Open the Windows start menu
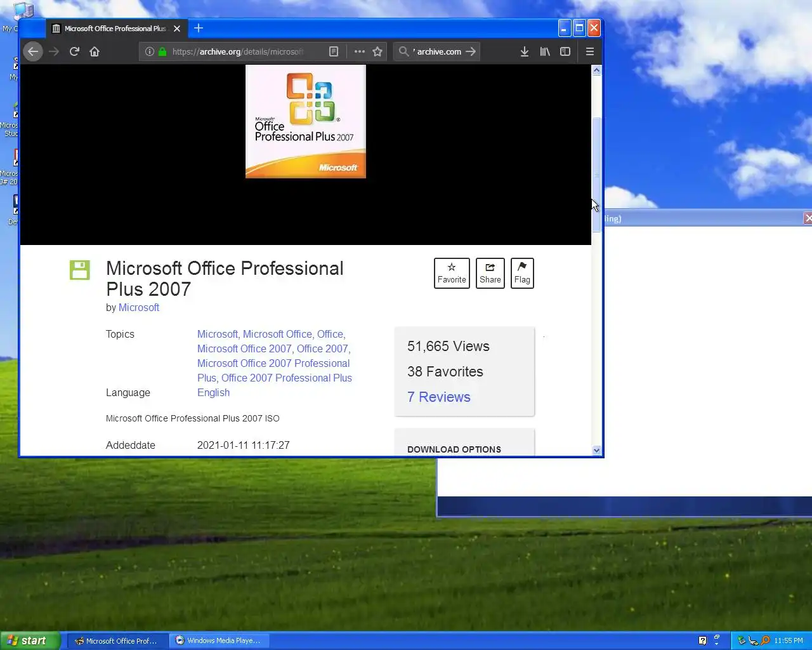This screenshot has height=650, width=812. (x=30, y=640)
